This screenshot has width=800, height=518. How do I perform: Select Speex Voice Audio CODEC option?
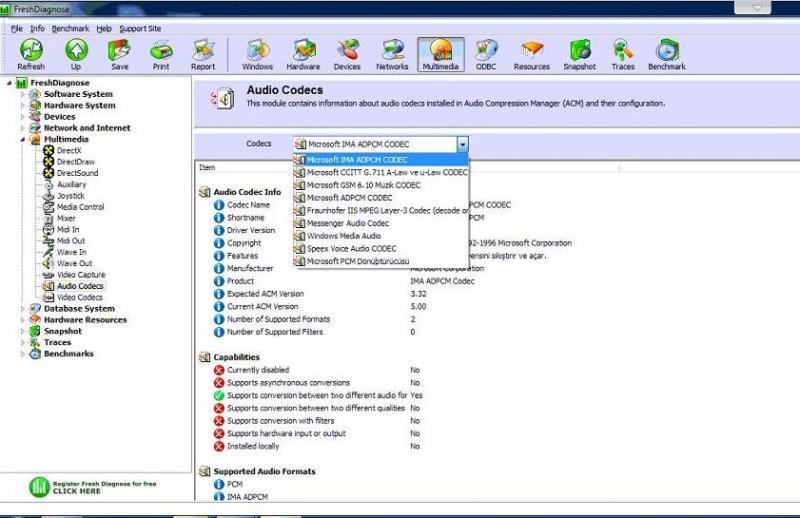pos(351,248)
